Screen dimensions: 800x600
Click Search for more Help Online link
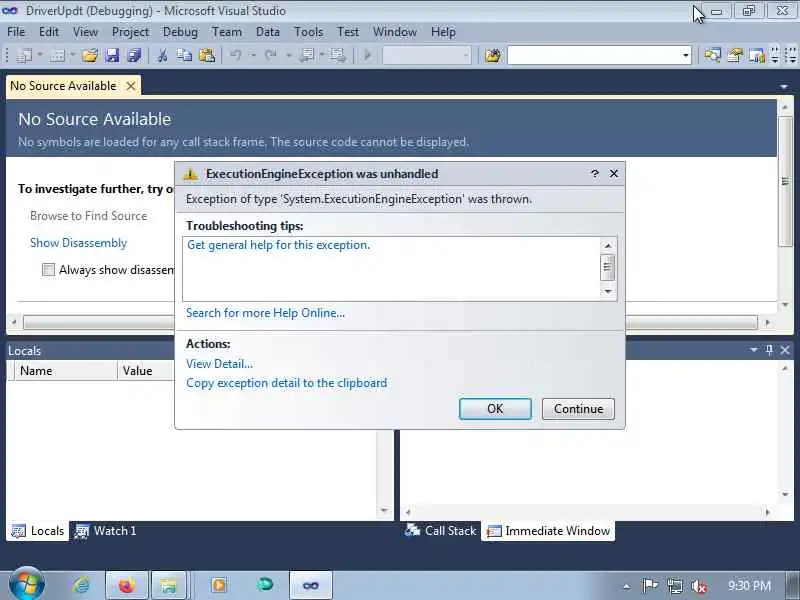(265, 313)
